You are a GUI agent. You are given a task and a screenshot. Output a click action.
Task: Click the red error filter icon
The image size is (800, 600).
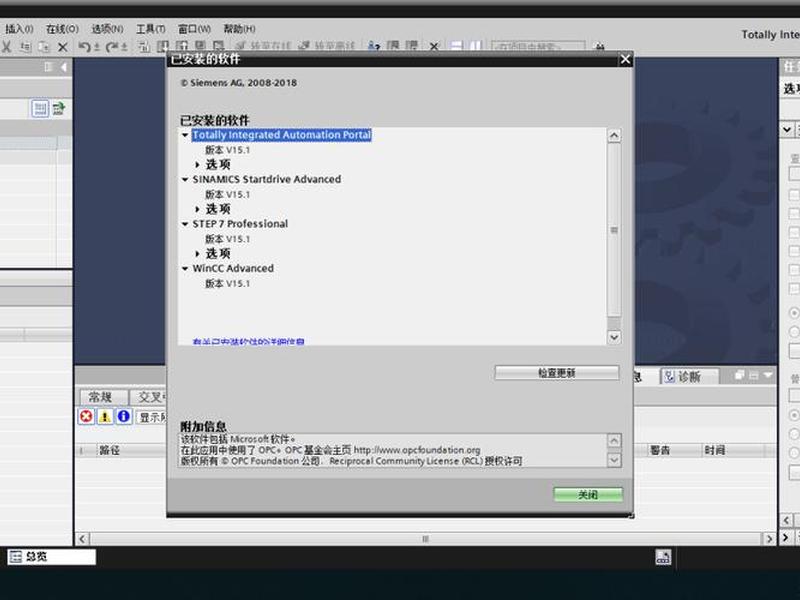pyautogui.click(x=86, y=417)
